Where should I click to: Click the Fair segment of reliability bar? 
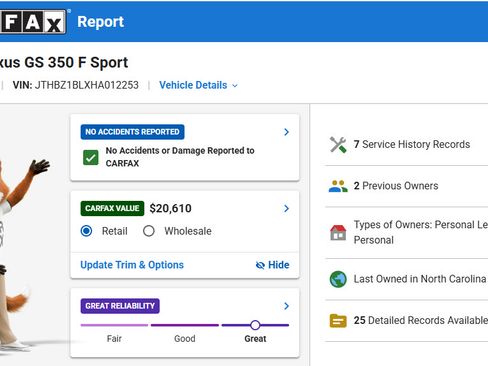[x=114, y=325]
